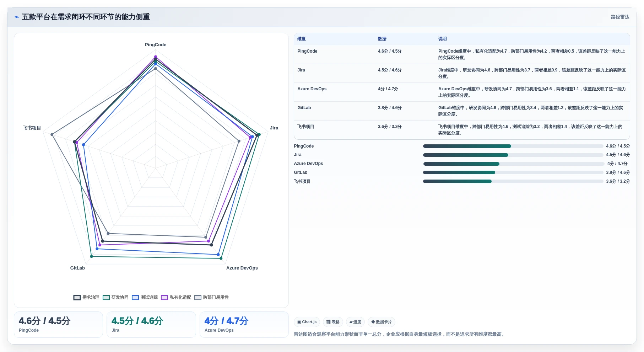The image size is (644, 352).
Task: Select the Jira table row name
Action: [x=301, y=70]
